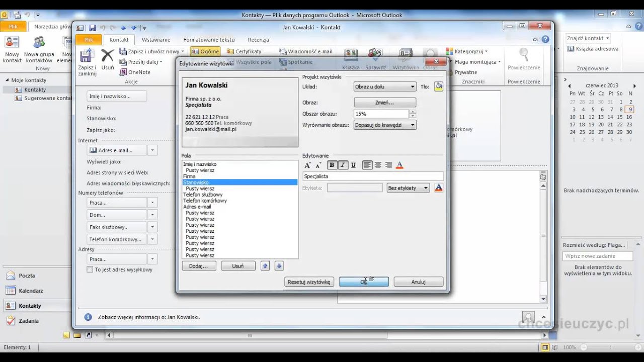
Task: Confirm dialog with OK button
Action: click(x=364, y=282)
